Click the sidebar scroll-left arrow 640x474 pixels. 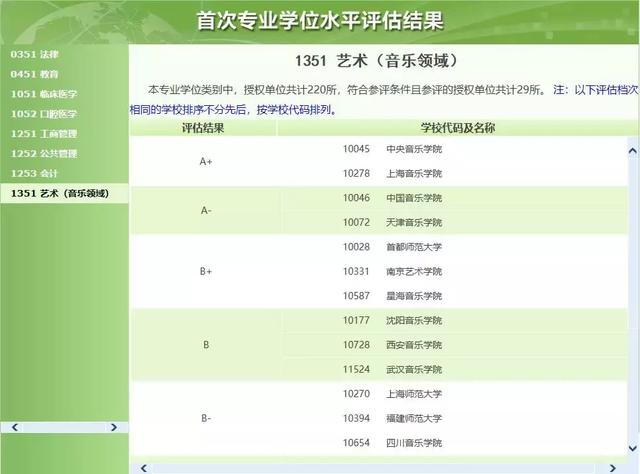point(15,427)
